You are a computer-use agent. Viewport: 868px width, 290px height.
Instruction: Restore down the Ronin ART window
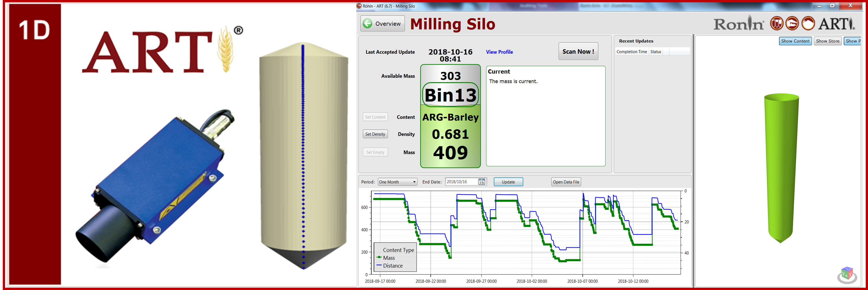(x=832, y=6)
